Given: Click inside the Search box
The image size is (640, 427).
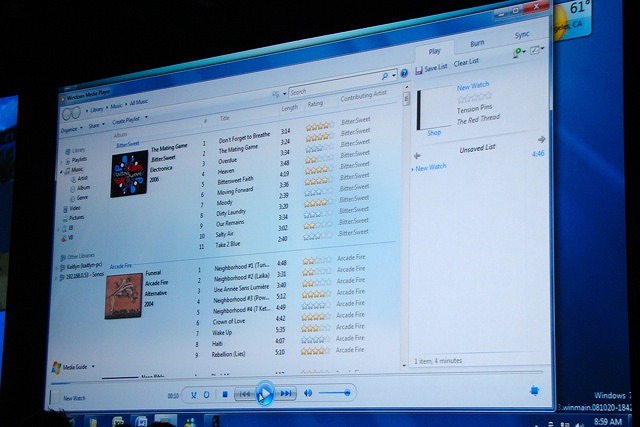Looking at the screenshot, I should (x=334, y=86).
